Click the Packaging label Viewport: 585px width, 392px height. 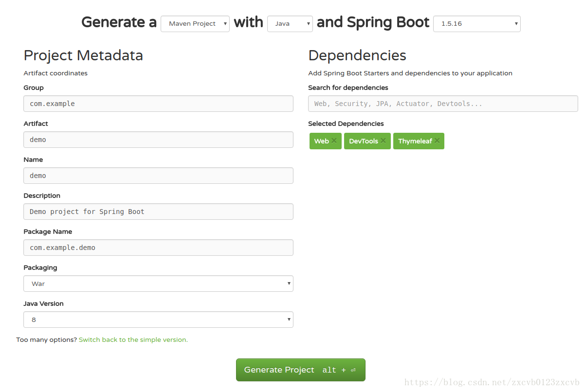click(x=40, y=268)
